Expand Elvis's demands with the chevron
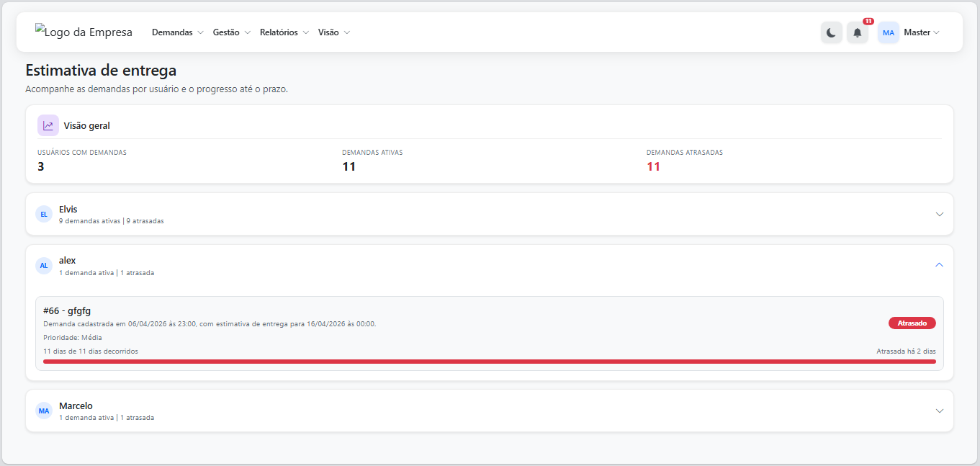 (x=939, y=214)
